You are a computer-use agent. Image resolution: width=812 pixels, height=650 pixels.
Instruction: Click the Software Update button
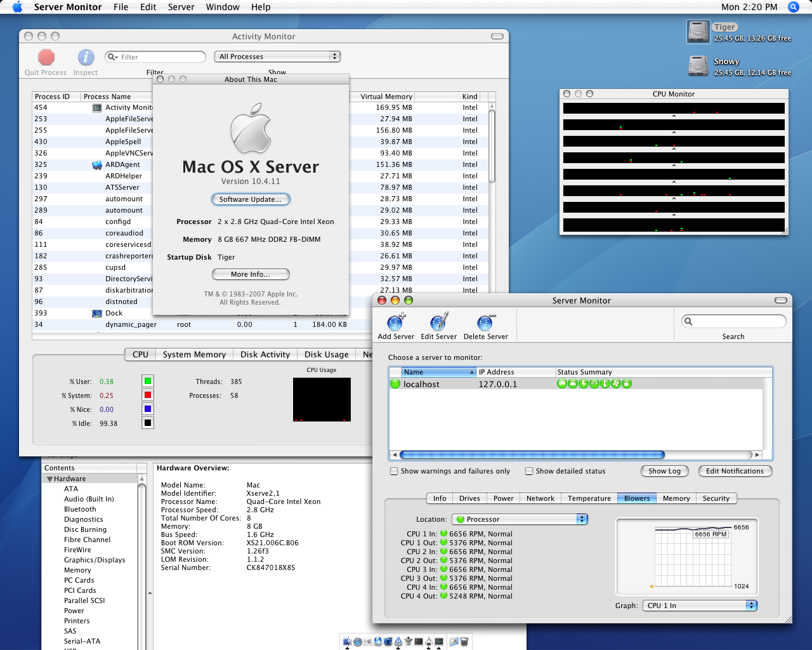250,199
